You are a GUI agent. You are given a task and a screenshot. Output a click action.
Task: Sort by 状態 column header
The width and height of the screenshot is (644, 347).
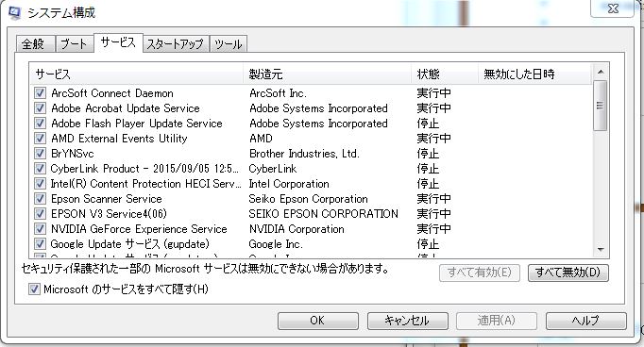445,74
